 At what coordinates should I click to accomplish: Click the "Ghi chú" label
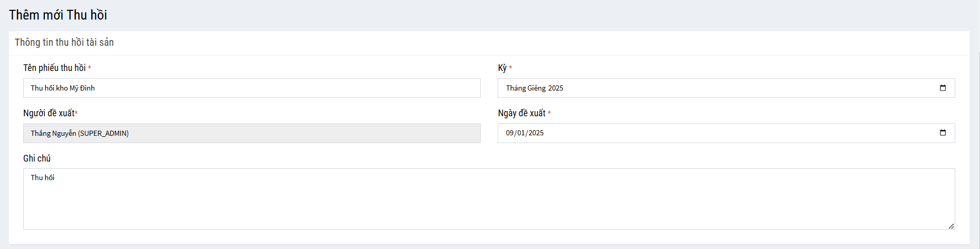[x=37, y=158]
